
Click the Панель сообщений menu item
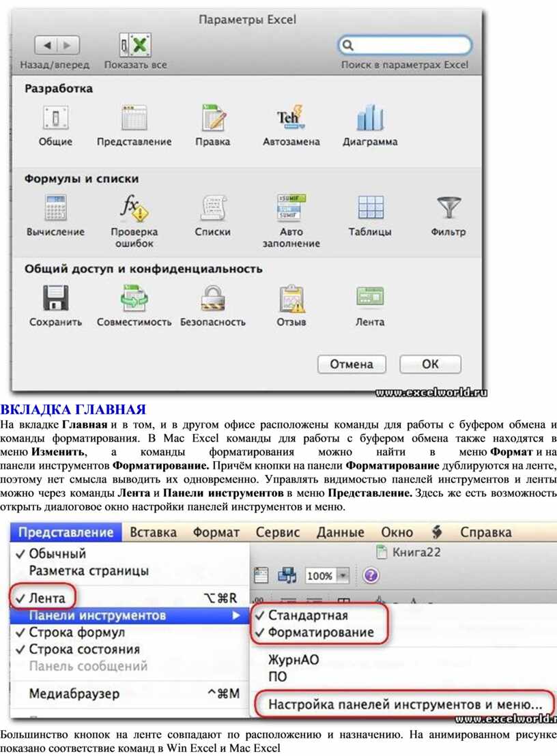pos(129,667)
